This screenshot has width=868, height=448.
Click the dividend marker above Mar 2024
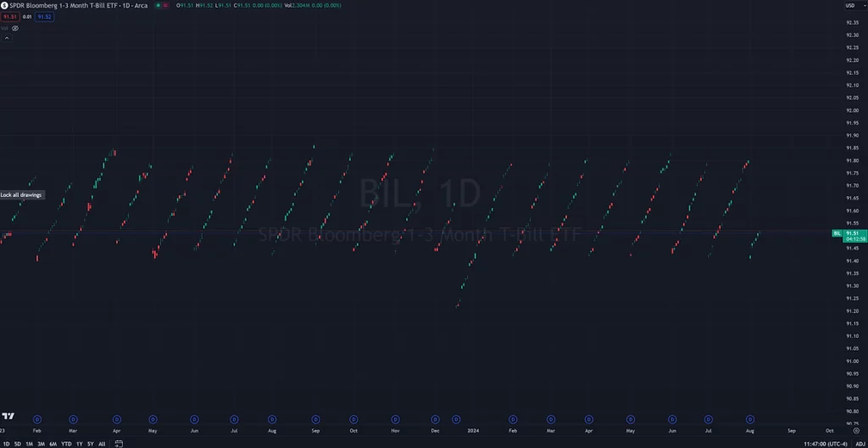551,419
